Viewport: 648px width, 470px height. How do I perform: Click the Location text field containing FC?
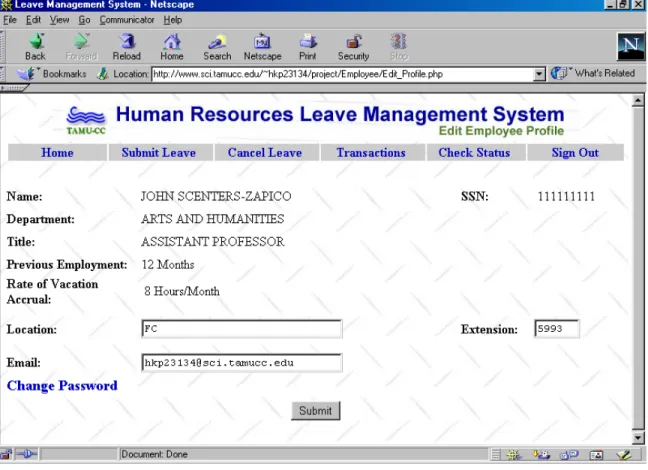click(242, 329)
